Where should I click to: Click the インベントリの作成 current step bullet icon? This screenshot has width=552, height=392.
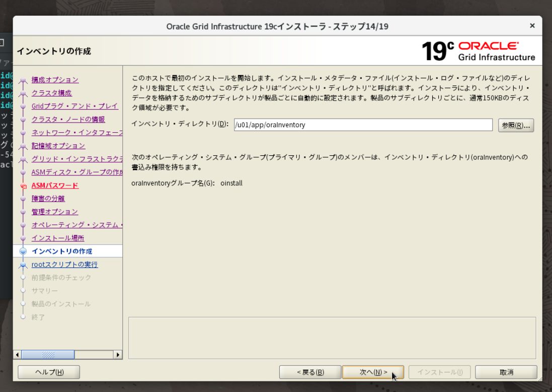coord(23,251)
